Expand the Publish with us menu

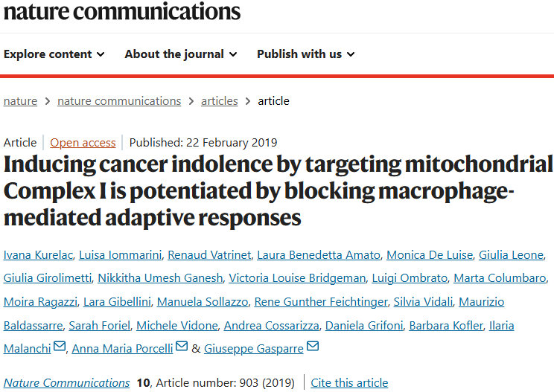tap(305, 54)
